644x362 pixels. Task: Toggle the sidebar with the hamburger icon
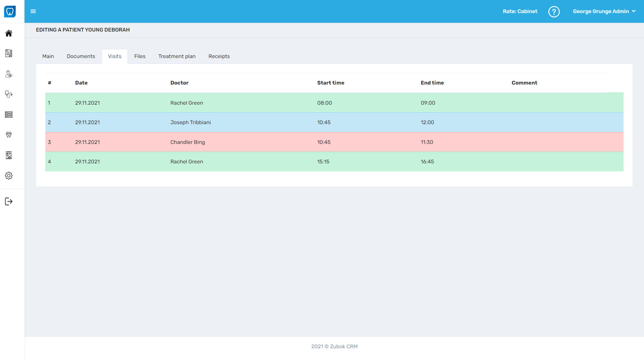(33, 11)
